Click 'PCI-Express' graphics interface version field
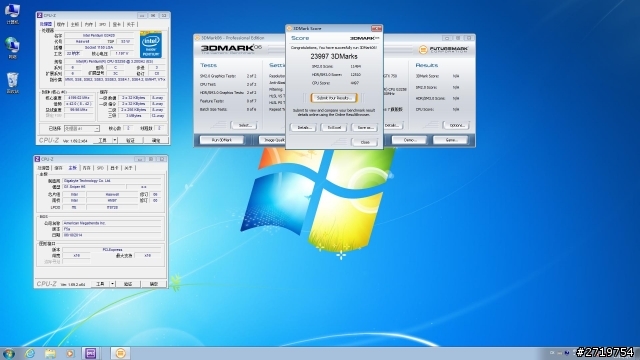The height and width of the screenshot is (360, 640). [112, 249]
